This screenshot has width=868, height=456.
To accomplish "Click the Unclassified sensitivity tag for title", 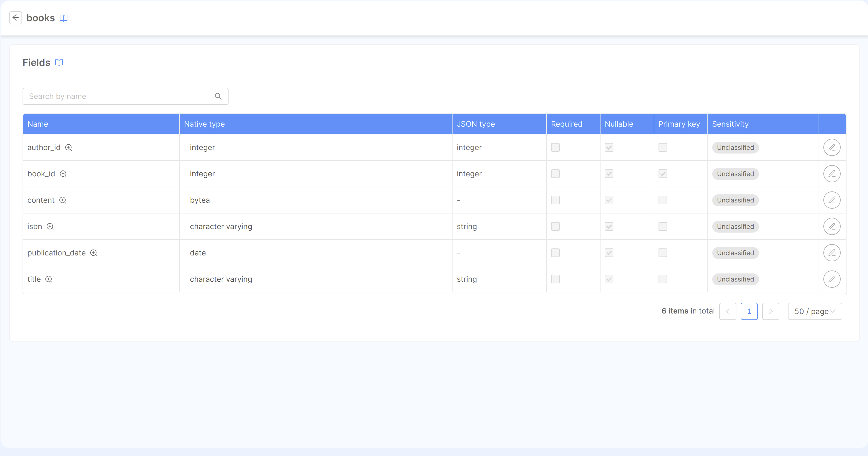I will (735, 279).
